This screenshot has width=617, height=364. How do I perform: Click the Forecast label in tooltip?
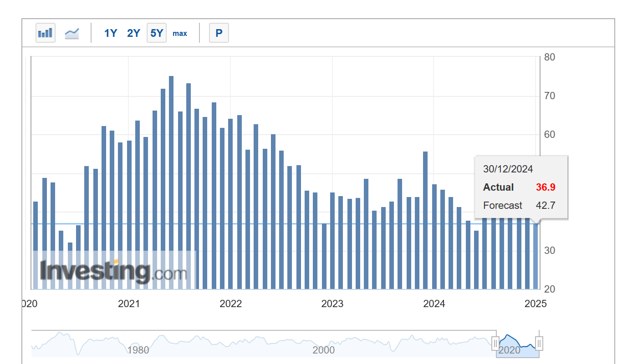(503, 206)
